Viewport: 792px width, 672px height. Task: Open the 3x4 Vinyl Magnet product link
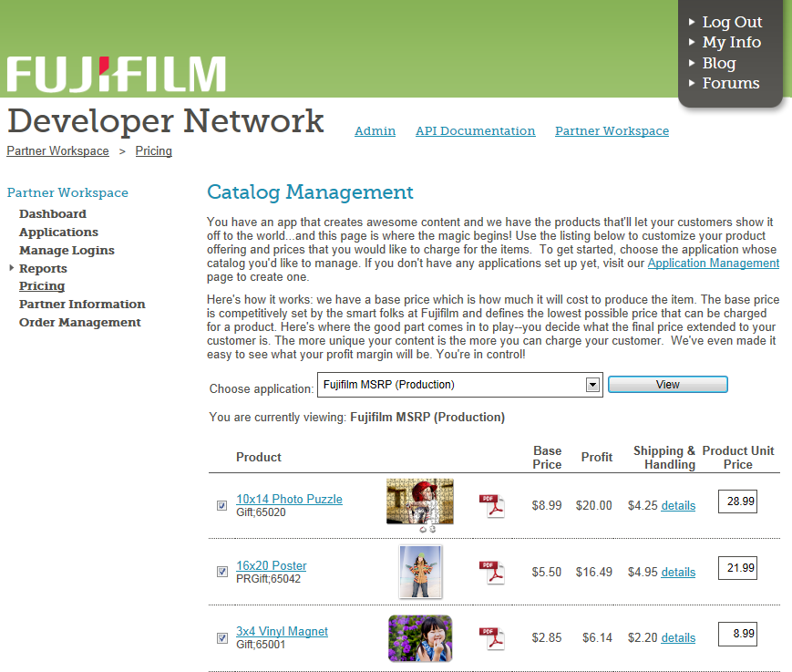282,632
